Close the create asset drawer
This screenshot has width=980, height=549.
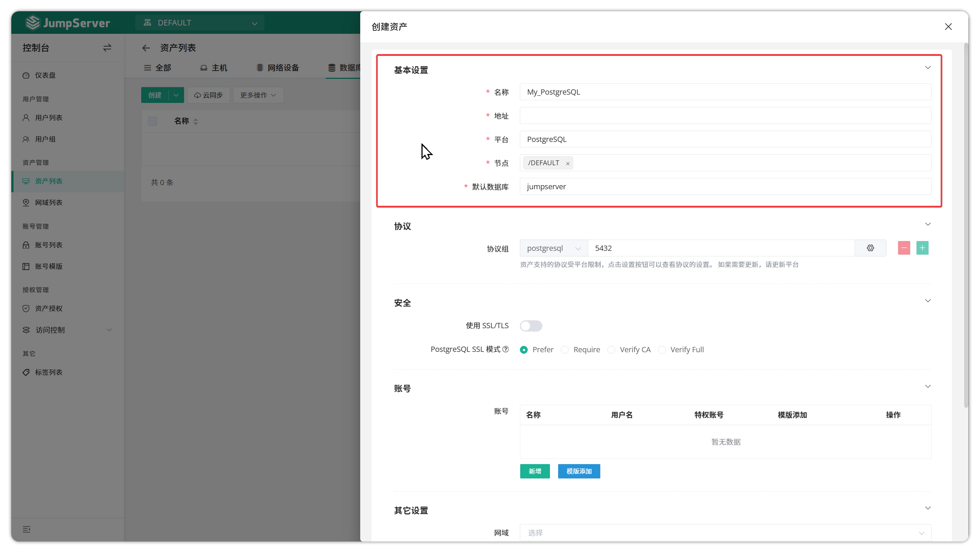pos(948,27)
